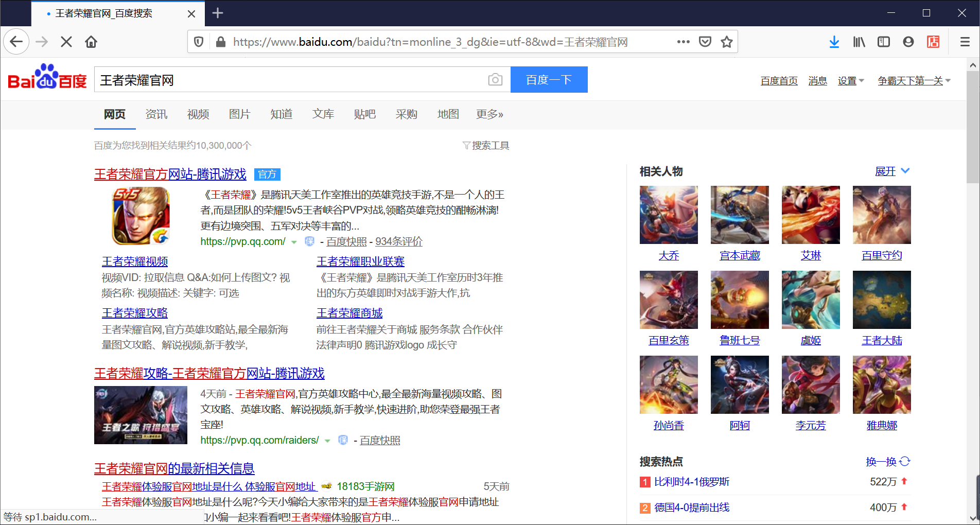Switch to the 资讯 tab
The height and width of the screenshot is (525, 980).
(x=156, y=114)
